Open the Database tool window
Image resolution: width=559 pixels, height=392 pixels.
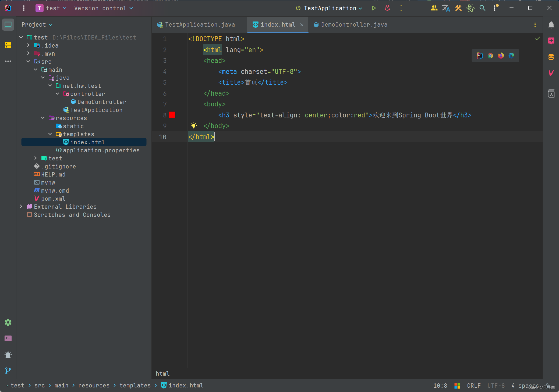click(x=551, y=57)
